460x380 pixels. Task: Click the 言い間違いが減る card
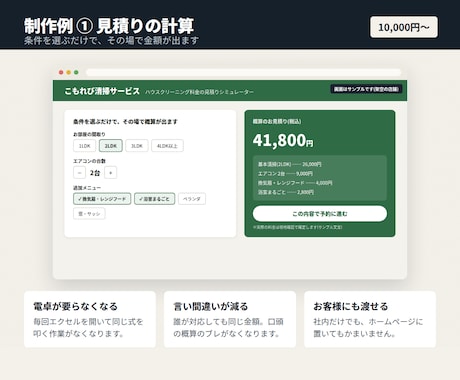pyautogui.click(x=230, y=319)
